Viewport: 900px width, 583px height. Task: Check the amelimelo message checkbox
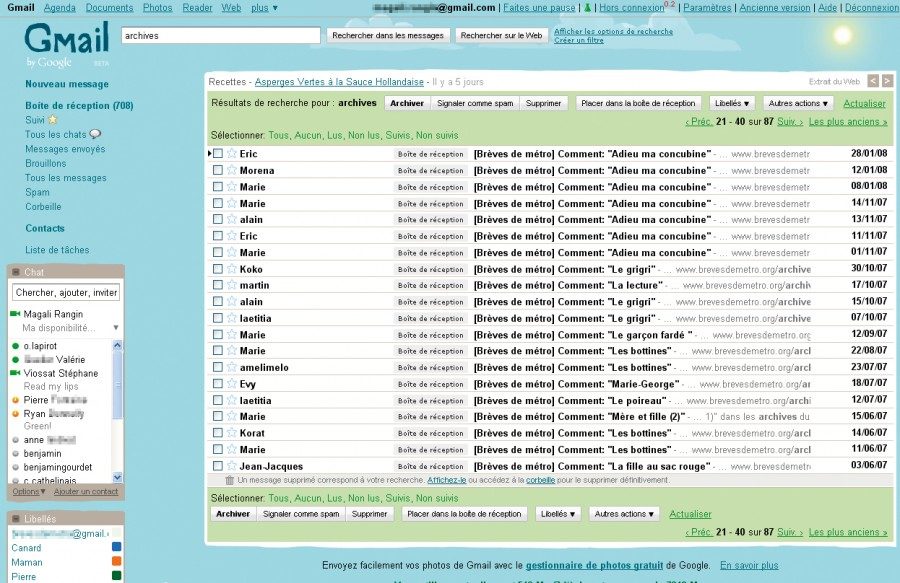218,367
